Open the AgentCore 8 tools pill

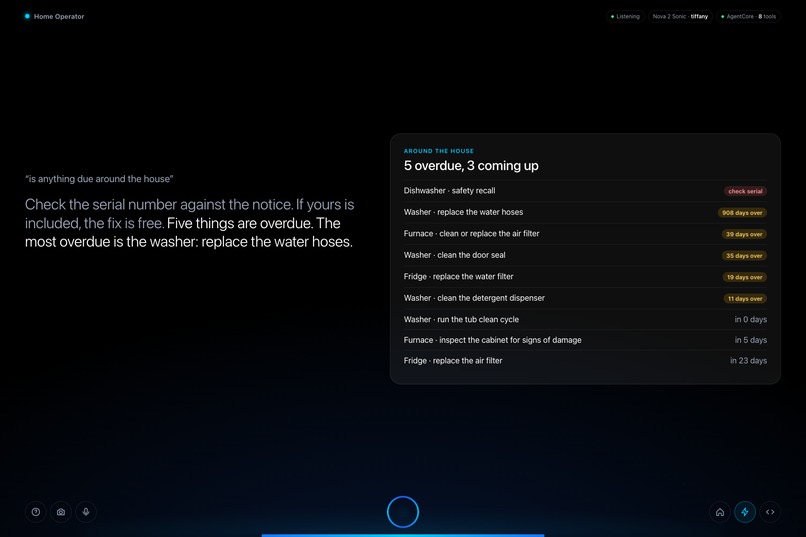(749, 16)
